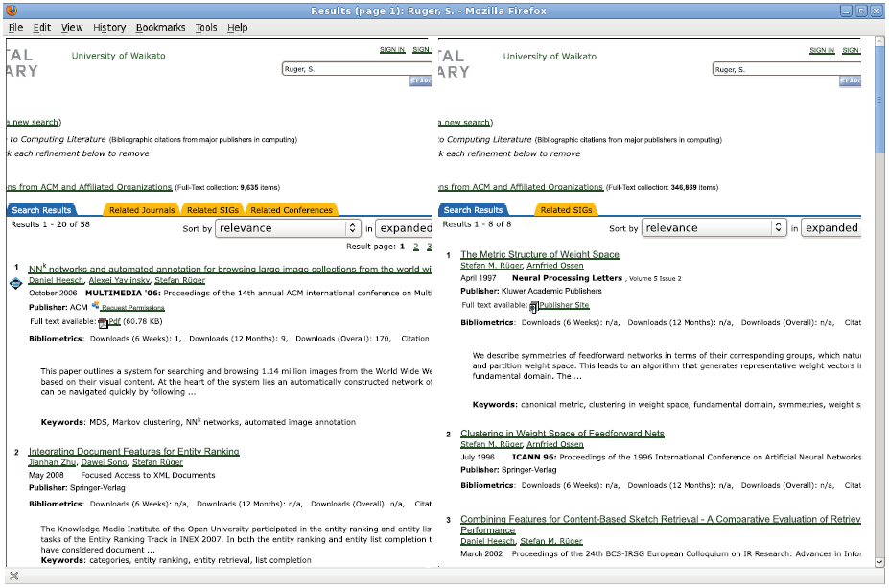Select Related SIGs tab in the right pane

coord(566,210)
